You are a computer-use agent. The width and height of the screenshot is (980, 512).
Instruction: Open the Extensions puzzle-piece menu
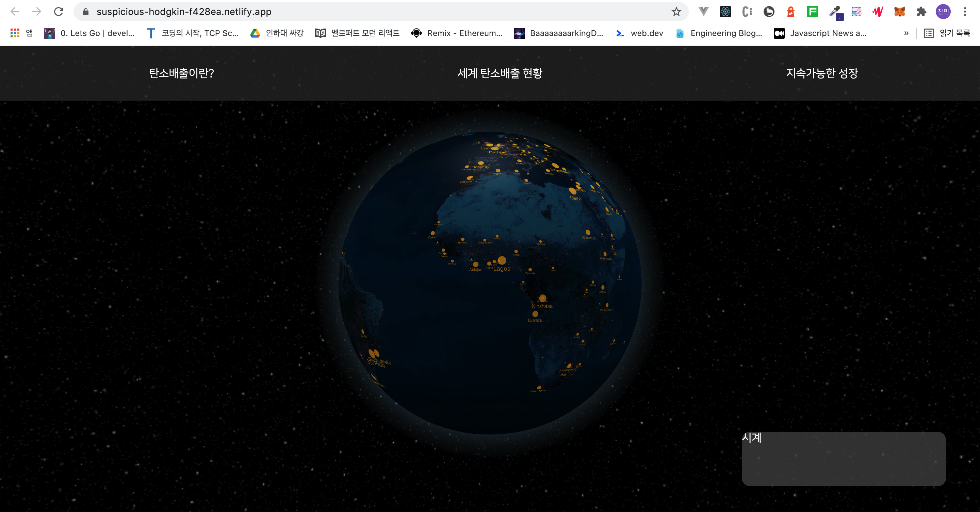921,12
